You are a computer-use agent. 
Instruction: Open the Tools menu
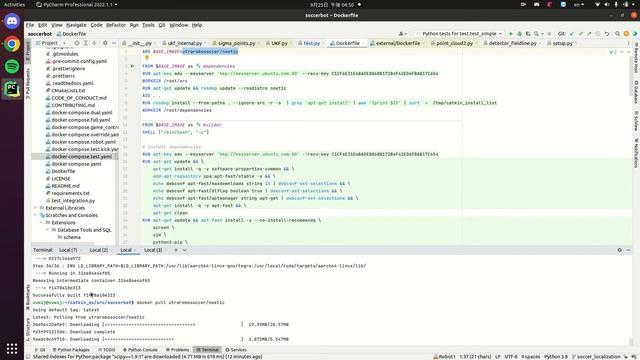pyautogui.click(x=148, y=25)
